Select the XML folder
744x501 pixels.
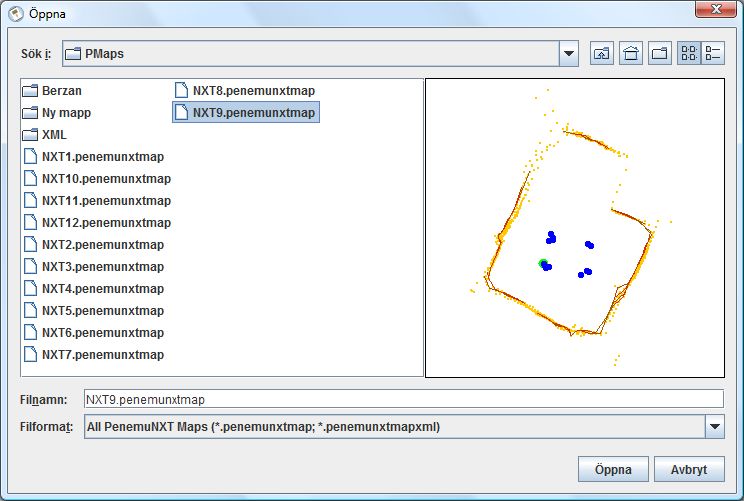click(x=45, y=135)
